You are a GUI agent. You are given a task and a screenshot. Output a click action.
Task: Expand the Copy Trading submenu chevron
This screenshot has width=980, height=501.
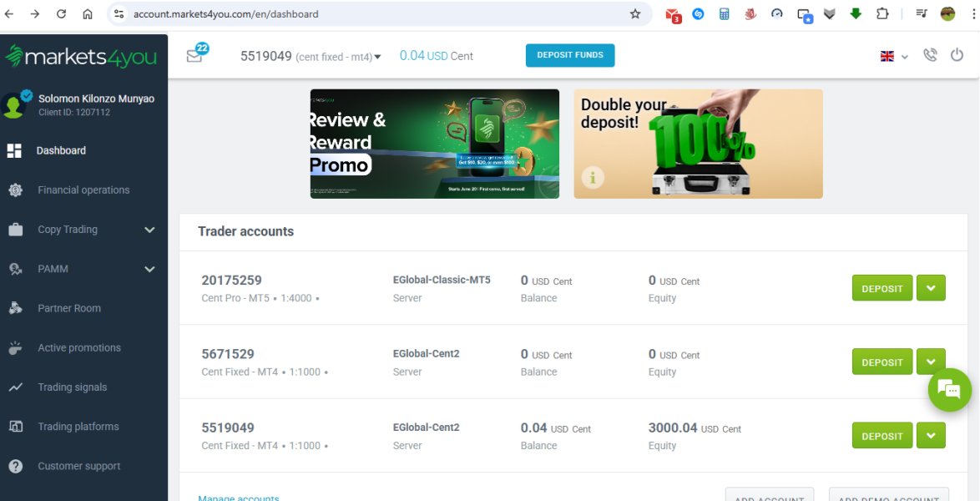(x=149, y=230)
